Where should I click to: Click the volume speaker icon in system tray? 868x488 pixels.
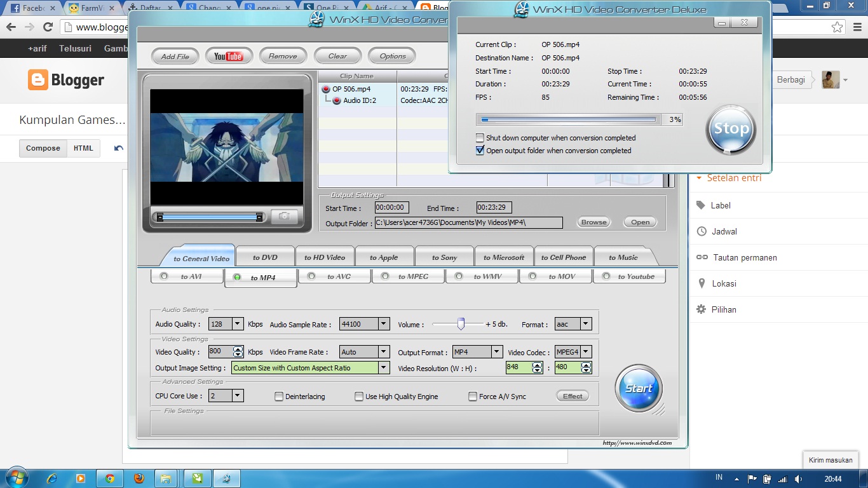pos(799,478)
